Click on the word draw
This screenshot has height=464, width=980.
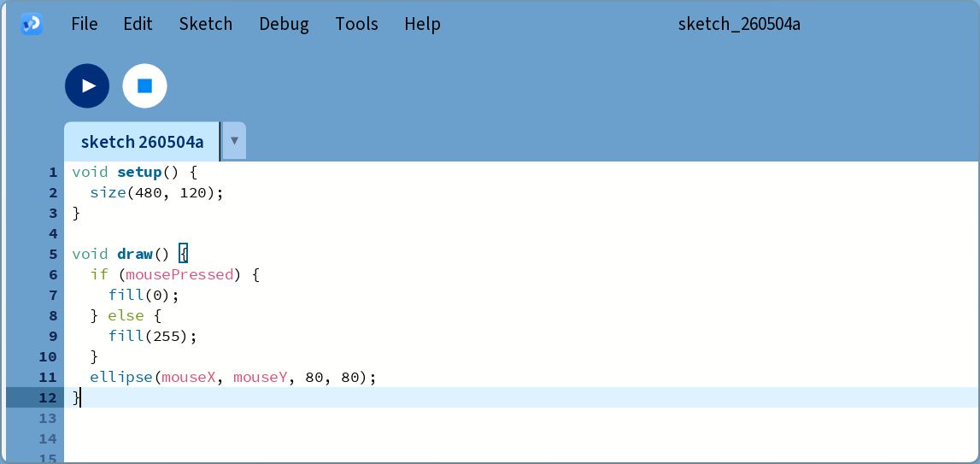point(134,254)
